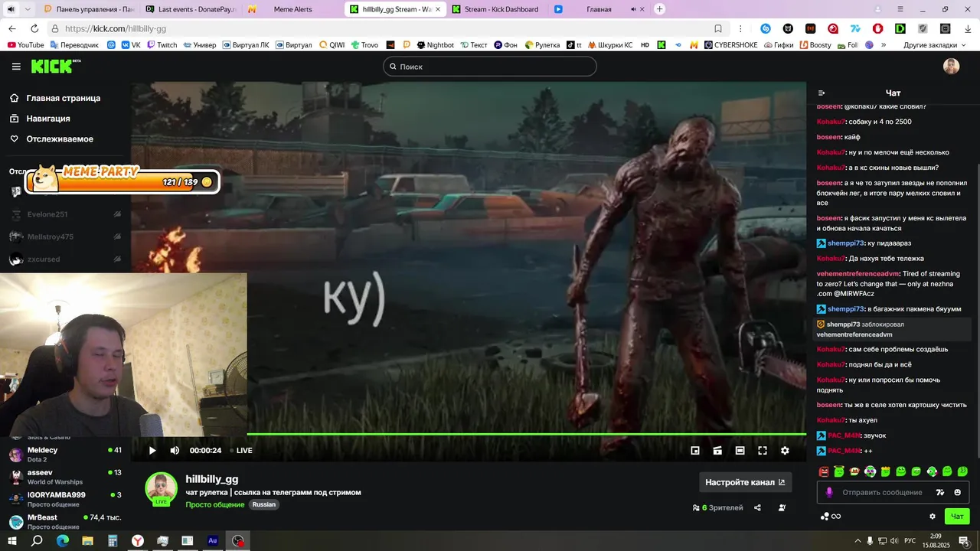Viewport: 980px width, 551px height.
Task: Switch to Last events - DonatePay tab
Action: [189, 9]
